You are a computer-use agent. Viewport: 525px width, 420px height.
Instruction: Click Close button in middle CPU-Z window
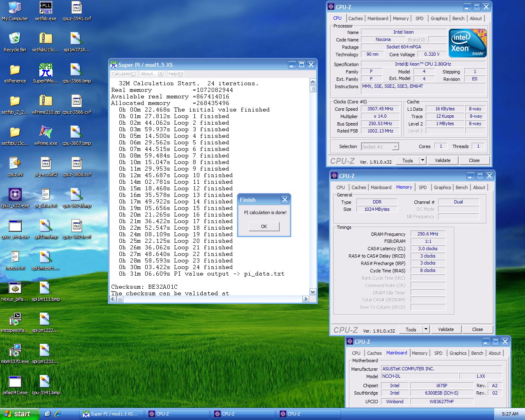tap(477, 329)
